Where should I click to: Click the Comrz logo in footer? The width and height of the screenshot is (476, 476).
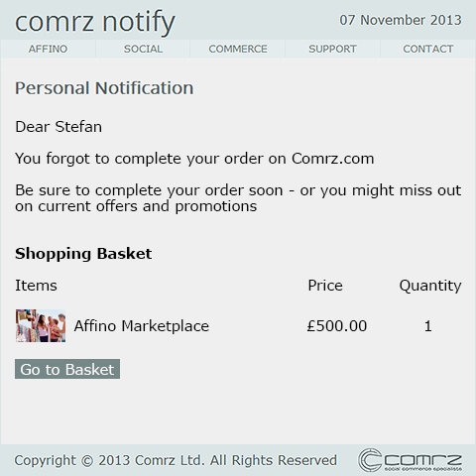410,460
